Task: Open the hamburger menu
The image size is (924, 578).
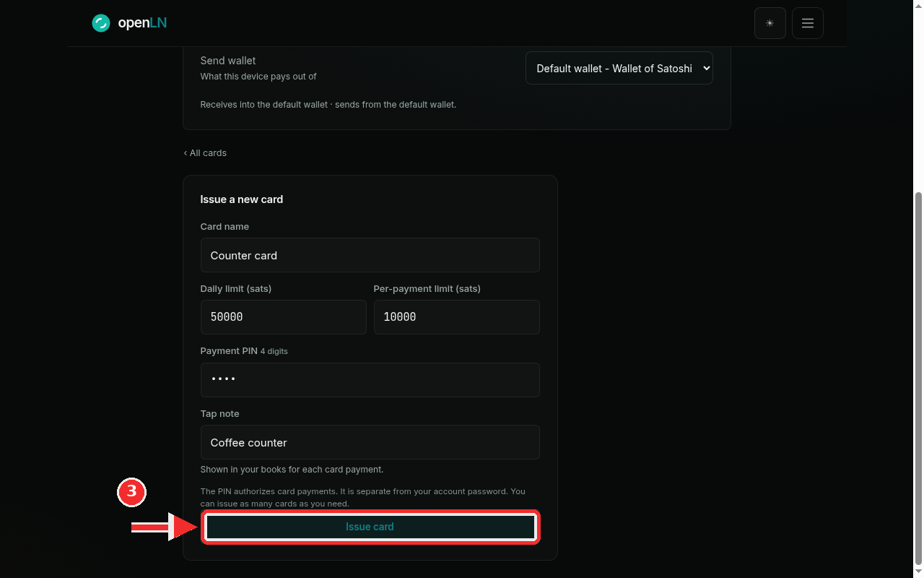Action: coord(808,23)
